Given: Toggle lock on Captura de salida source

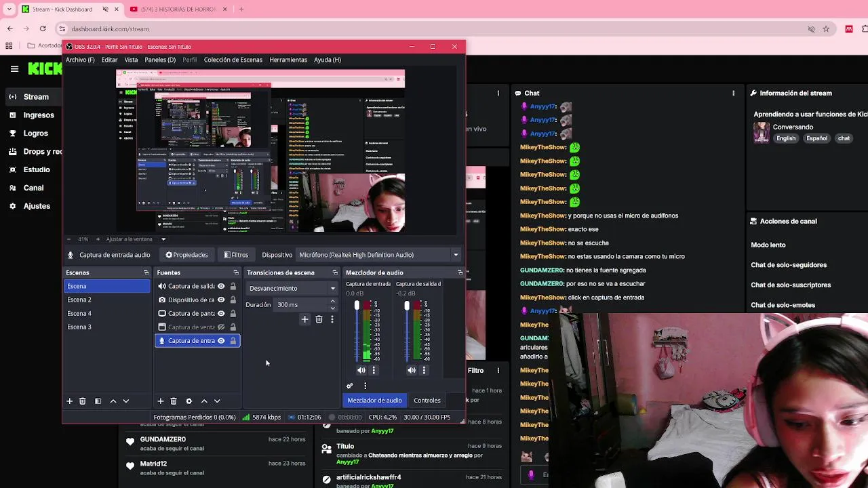Looking at the screenshot, I should 233,286.
